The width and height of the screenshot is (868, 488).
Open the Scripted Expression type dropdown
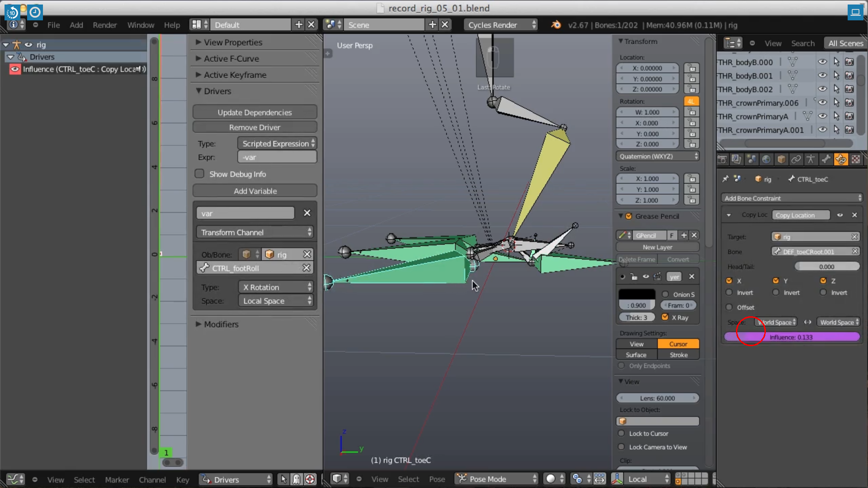[277, 143]
